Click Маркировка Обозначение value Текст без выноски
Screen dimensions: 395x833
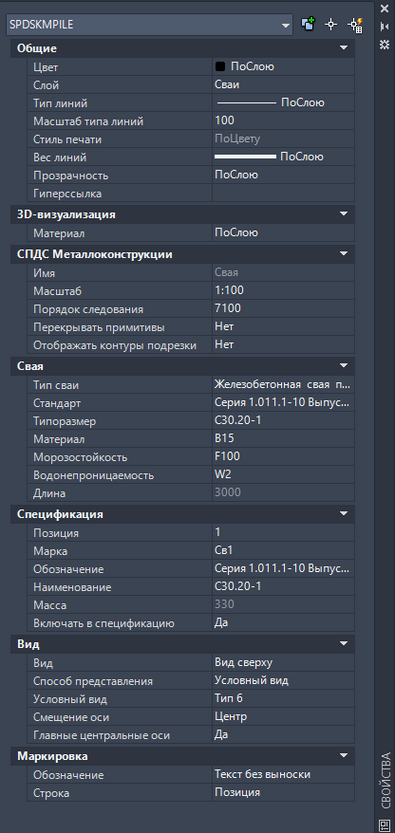click(x=283, y=775)
